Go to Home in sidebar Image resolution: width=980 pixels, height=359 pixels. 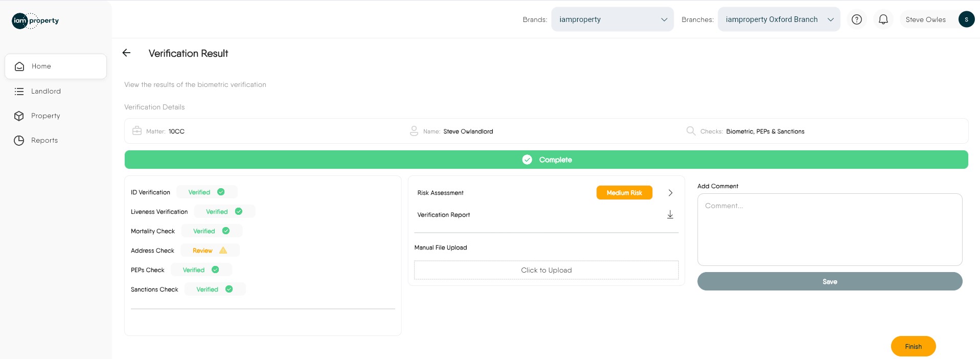(56, 66)
